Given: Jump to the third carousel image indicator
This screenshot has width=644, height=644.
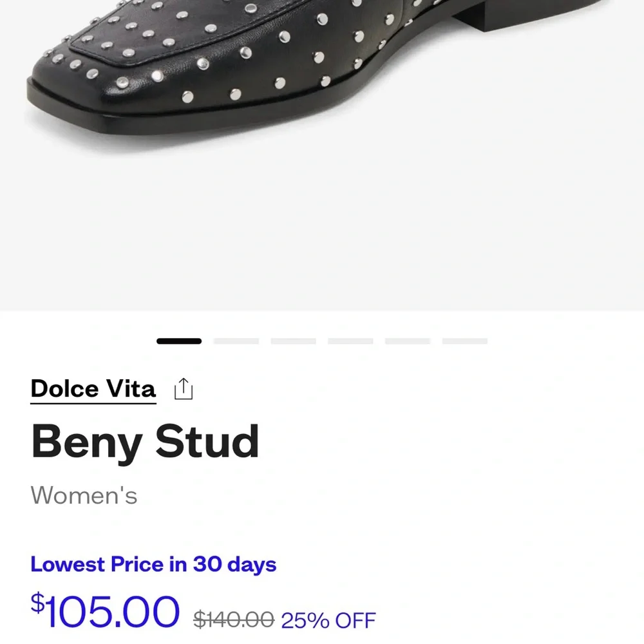Looking at the screenshot, I should (293, 341).
